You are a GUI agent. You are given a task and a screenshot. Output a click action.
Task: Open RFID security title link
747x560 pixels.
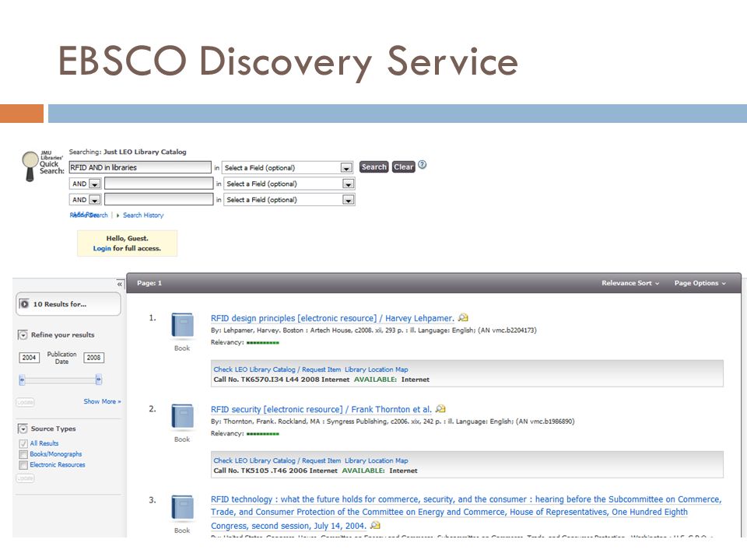pyautogui.click(x=321, y=409)
